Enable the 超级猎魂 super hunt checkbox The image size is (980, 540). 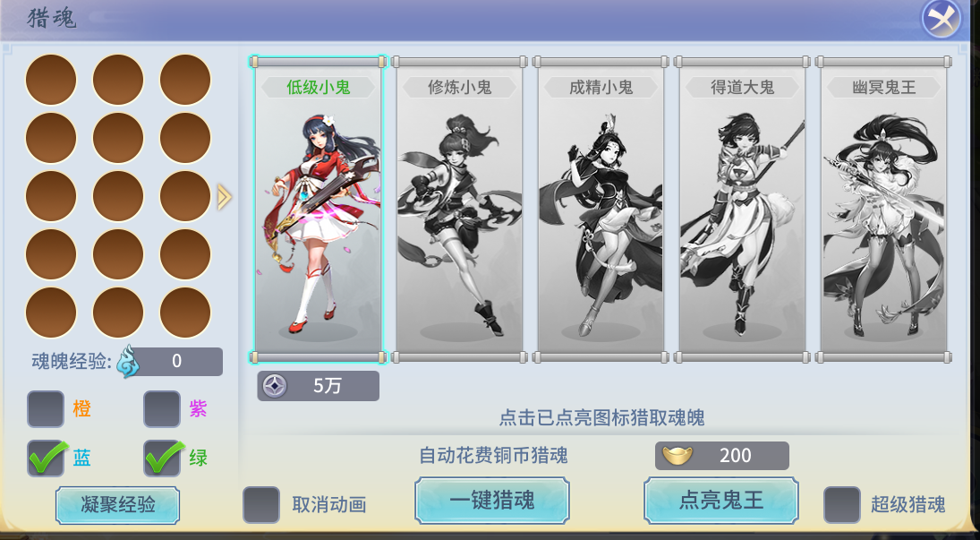pos(842,504)
